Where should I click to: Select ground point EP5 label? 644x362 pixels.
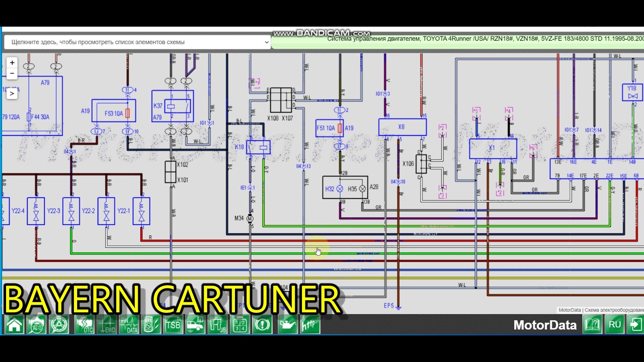tap(388, 305)
